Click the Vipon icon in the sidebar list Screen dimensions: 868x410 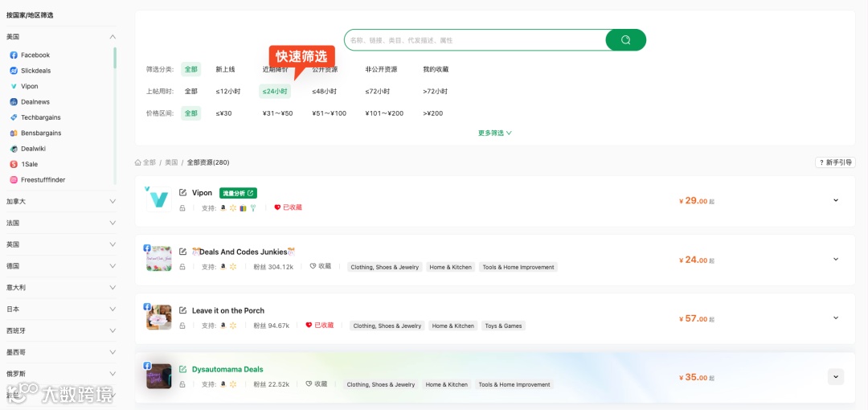click(14, 87)
